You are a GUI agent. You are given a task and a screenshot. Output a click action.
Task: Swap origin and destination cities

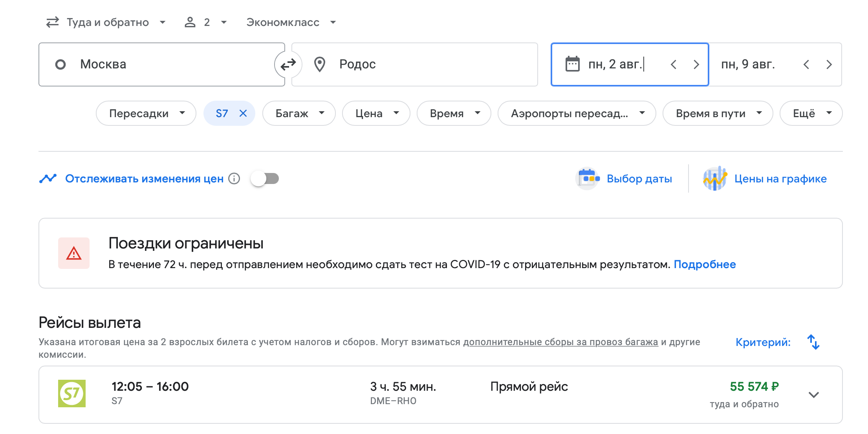tap(288, 64)
